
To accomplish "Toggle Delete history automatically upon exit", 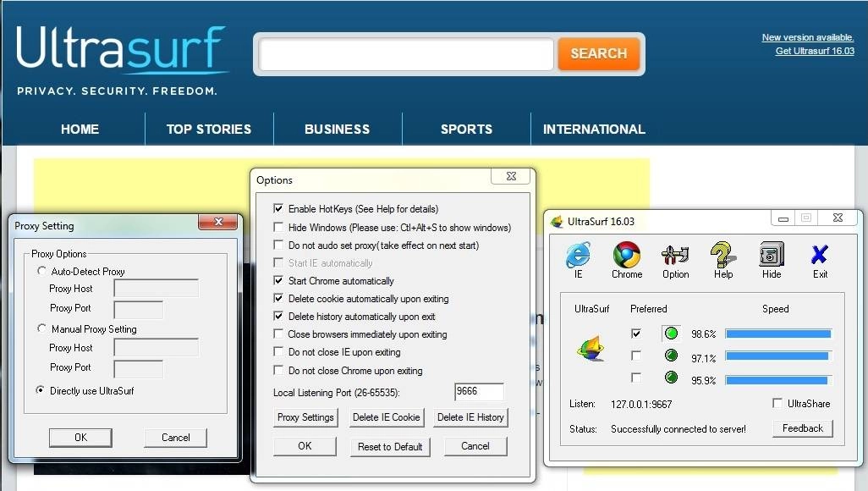I will coord(278,316).
